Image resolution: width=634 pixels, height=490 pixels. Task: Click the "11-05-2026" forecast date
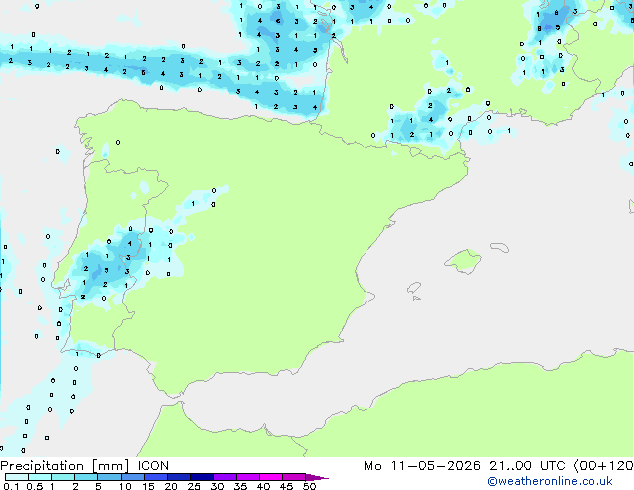(435, 466)
